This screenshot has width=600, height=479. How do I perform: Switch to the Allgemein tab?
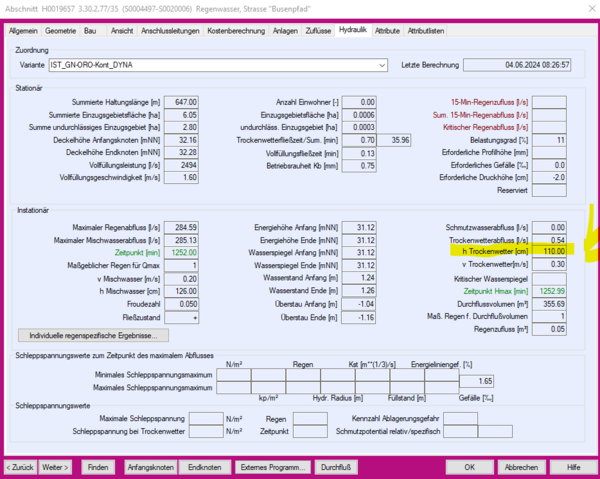(25, 31)
